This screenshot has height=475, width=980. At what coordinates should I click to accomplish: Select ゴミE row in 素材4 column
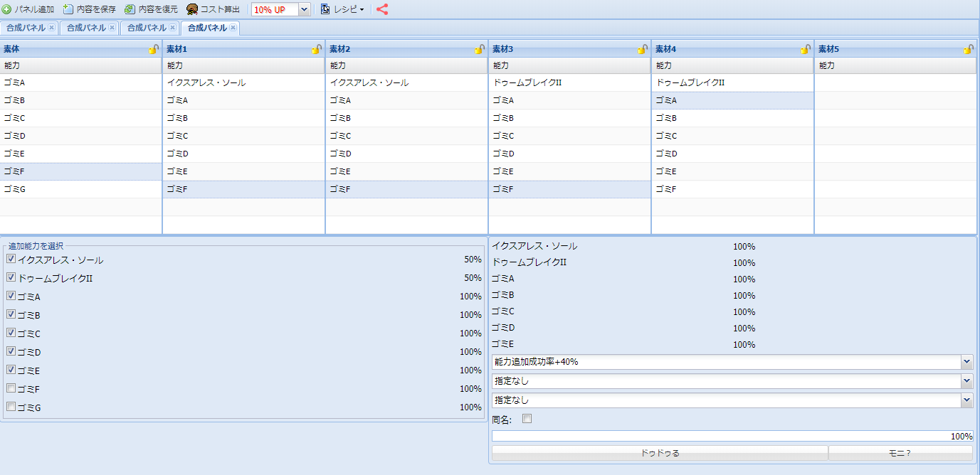point(733,171)
